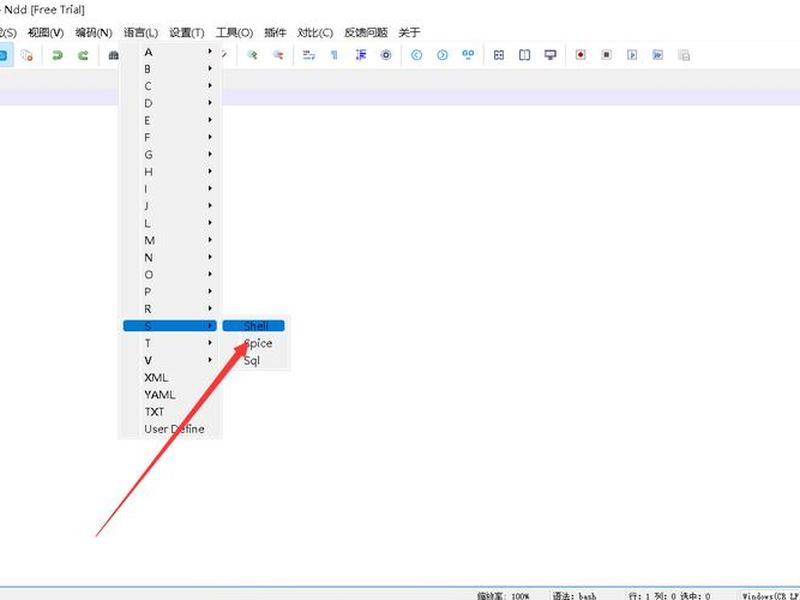The width and height of the screenshot is (800, 600).
Task: Open the 编码(N) menu
Action: [x=94, y=33]
